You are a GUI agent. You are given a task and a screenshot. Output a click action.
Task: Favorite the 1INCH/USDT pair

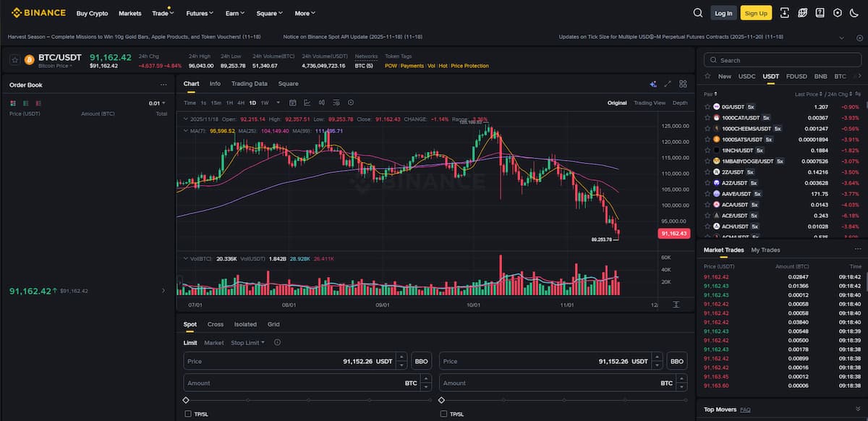[x=707, y=150]
